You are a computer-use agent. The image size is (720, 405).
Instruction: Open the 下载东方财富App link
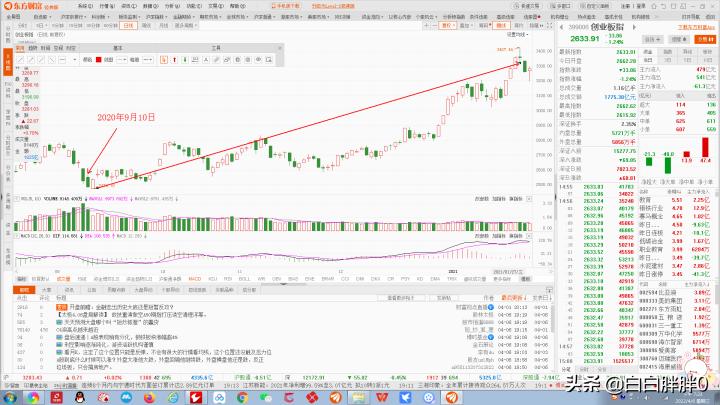tap(697, 28)
